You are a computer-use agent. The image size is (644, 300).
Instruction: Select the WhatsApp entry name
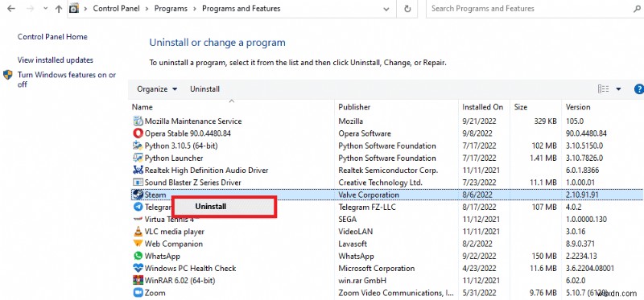click(x=163, y=256)
